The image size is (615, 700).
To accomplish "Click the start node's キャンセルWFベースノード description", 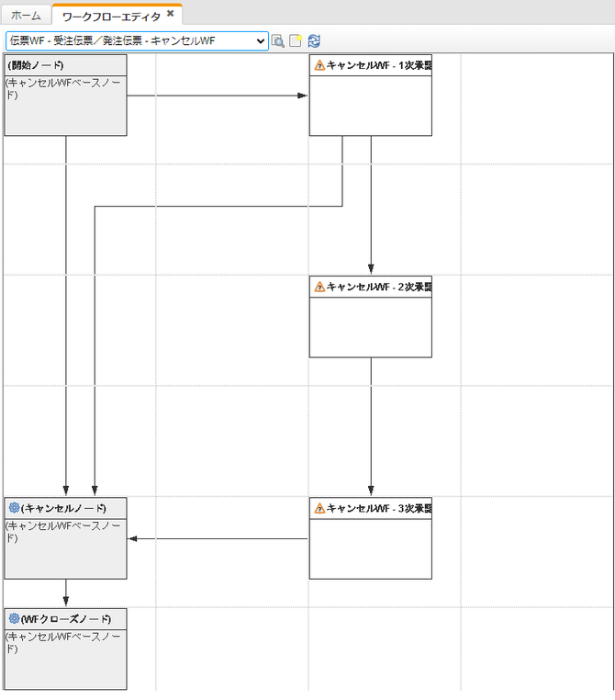I will point(63,89).
